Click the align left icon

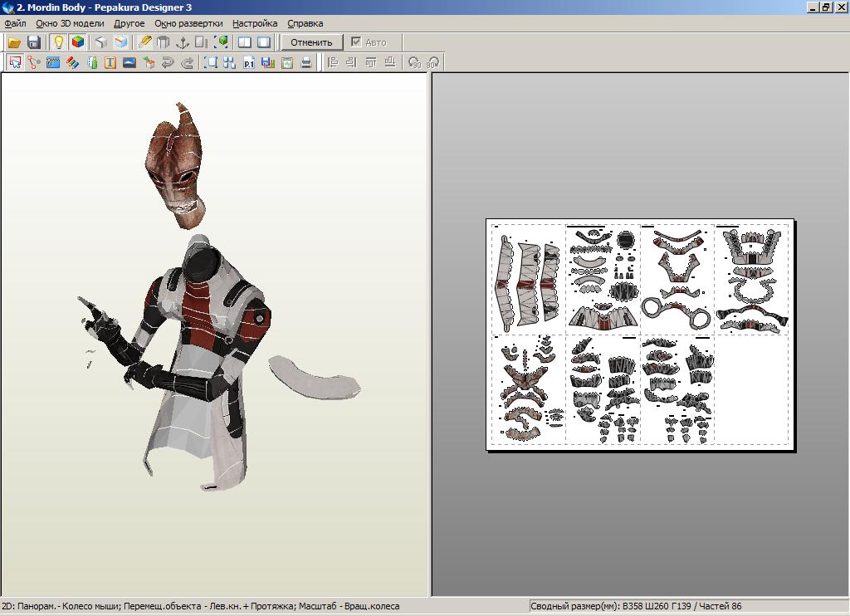pos(333,63)
